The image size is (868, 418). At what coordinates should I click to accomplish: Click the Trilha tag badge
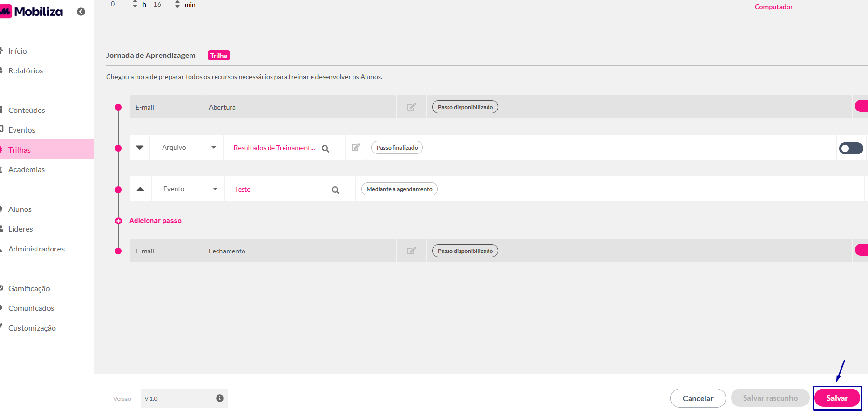(219, 56)
